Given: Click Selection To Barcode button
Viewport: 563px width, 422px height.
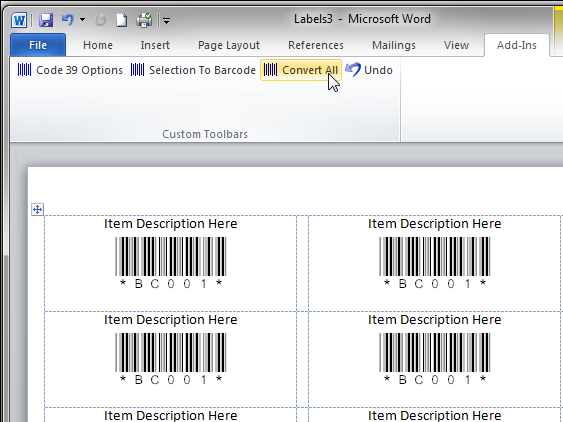Looking at the screenshot, I should click(193, 70).
